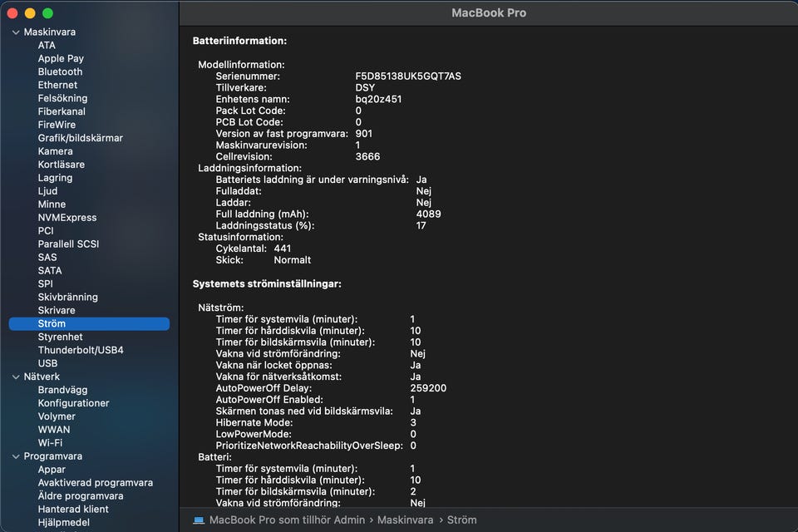Click the serial number F5D85138UK5GQT7AS
This screenshot has width=798, height=532.
point(408,76)
